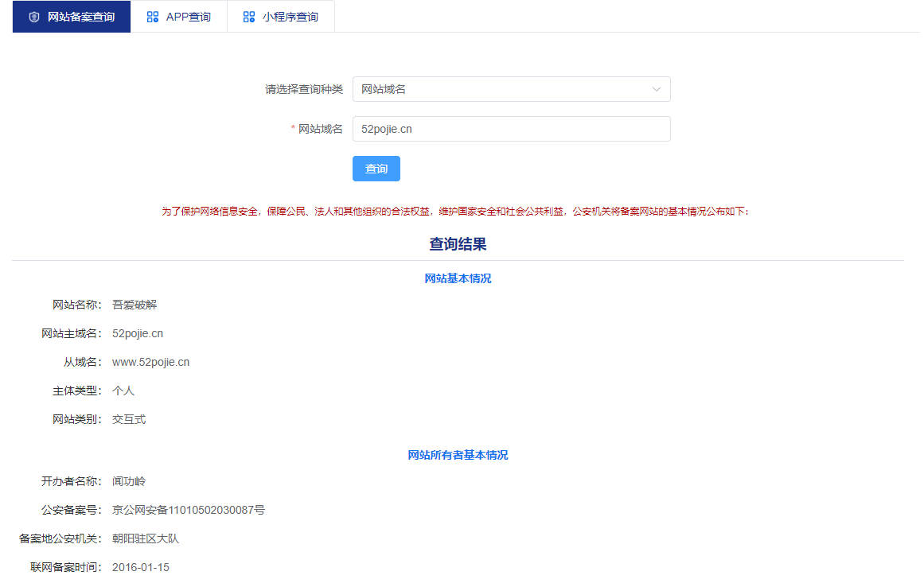Open the 网站备案查询 tab

(x=72, y=17)
